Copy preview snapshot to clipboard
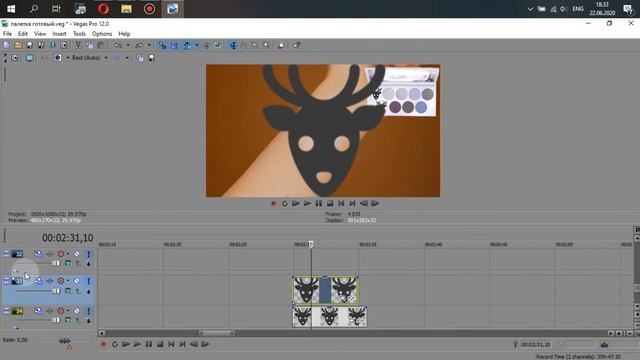 [x=140, y=58]
